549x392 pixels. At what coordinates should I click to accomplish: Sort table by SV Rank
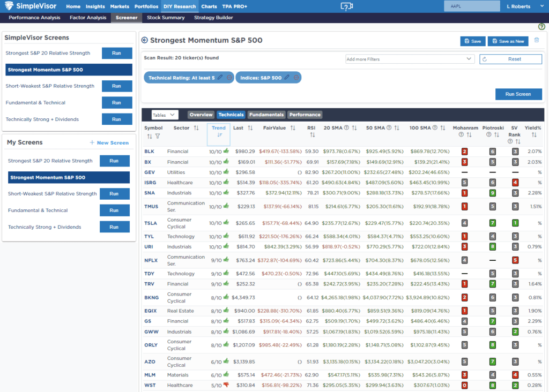518,141
